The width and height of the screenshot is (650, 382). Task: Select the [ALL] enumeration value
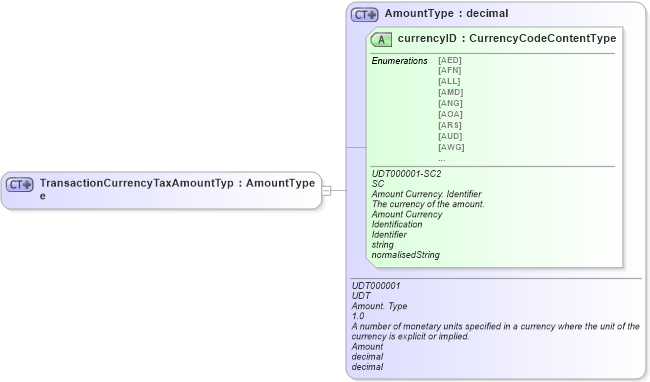click(449, 81)
